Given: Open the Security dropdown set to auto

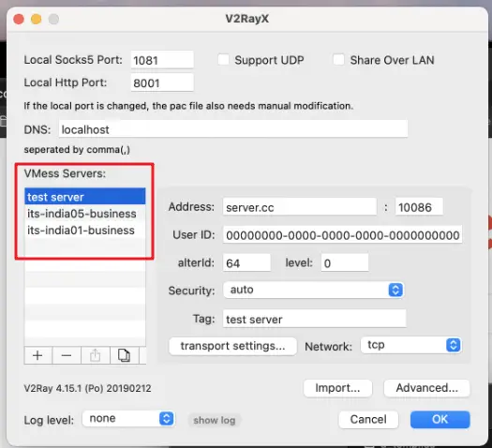Looking at the screenshot, I should 313,290.
